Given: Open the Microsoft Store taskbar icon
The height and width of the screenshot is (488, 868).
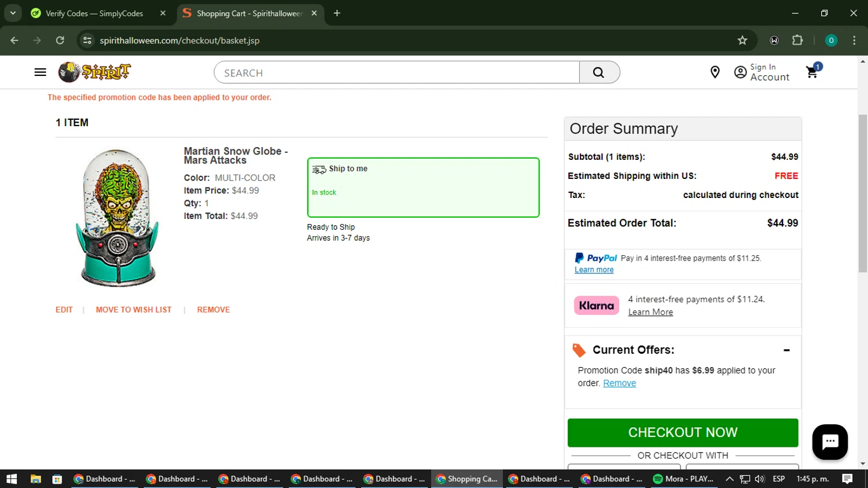Looking at the screenshot, I should tap(57, 479).
